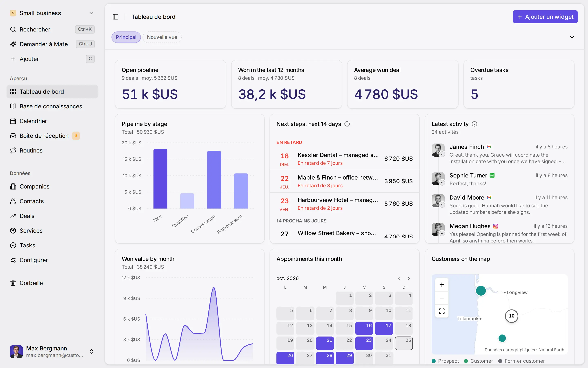This screenshot has width=588, height=368.
Task: Click the cluster marker 10 on map
Action: pos(511,316)
